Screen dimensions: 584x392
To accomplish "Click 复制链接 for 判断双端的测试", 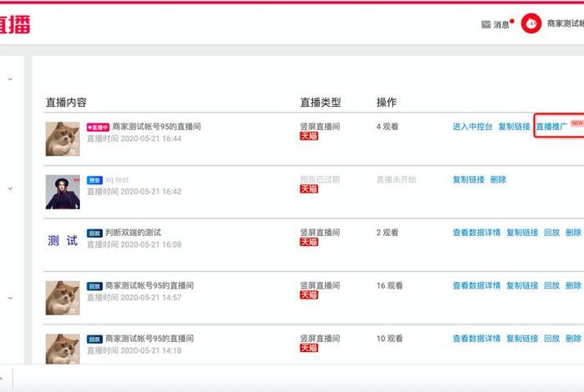I will tap(522, 233).
